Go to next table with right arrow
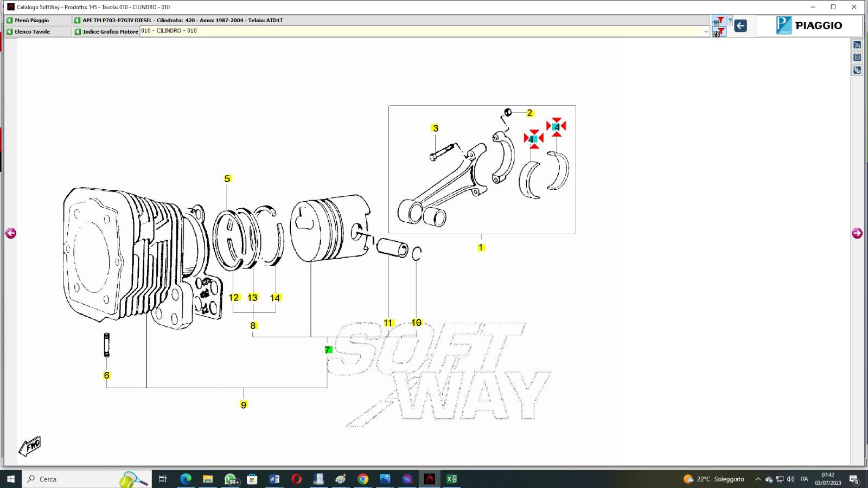868x488 pixels. pyautogui.click(x=857, y=233)
